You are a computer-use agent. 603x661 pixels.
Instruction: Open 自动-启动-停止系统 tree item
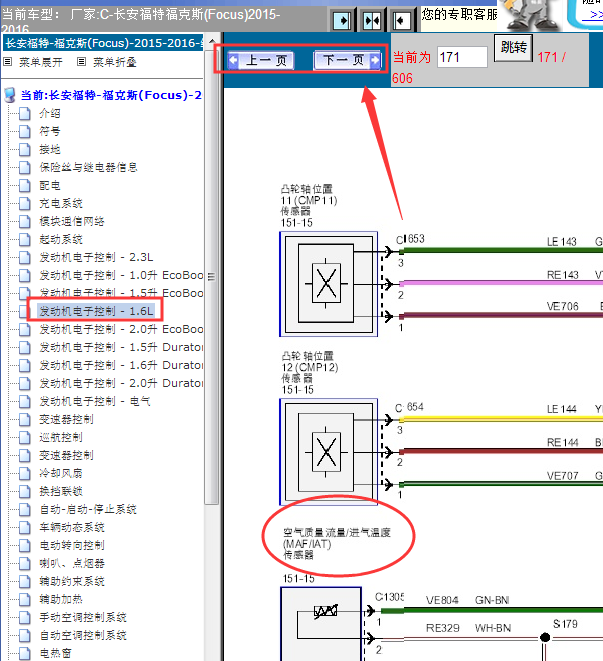tap(88, 509)
